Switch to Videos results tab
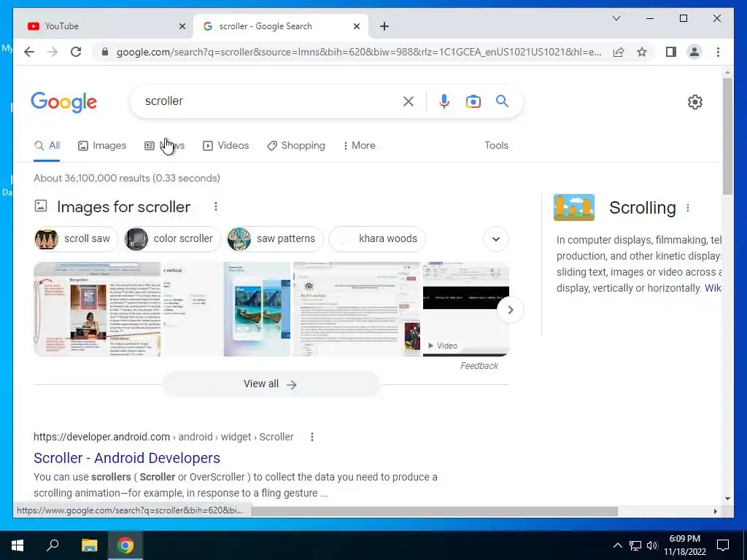Image resolution: width=747 pixels, height=560 pixels. pyautogui.click(x=225, y=146)
